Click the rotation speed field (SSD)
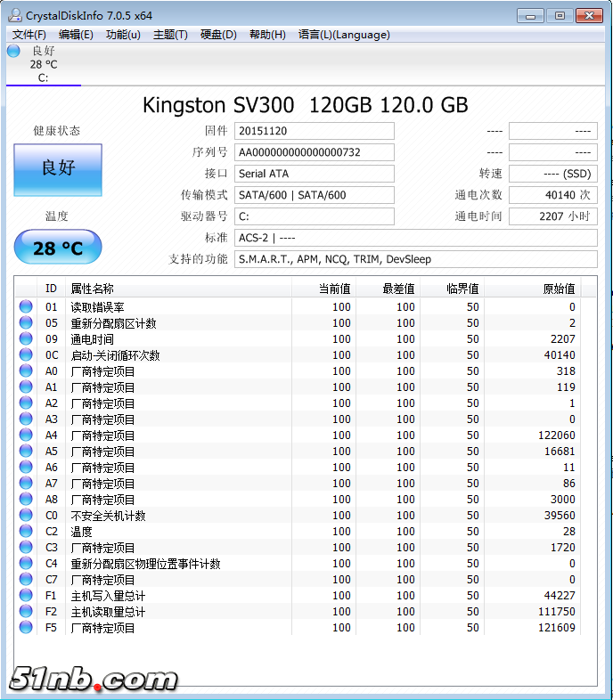The image size is (613, 700). click(x=553, y=174)
